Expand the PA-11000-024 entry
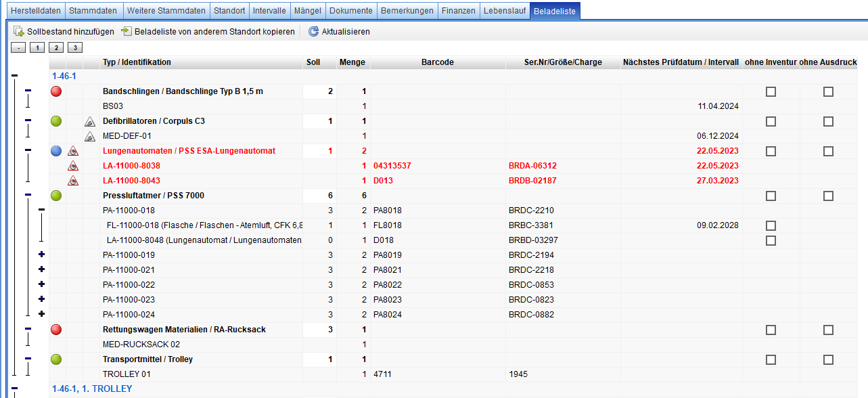The height and width of the screenshot is (398, 868). click(41, 314)
